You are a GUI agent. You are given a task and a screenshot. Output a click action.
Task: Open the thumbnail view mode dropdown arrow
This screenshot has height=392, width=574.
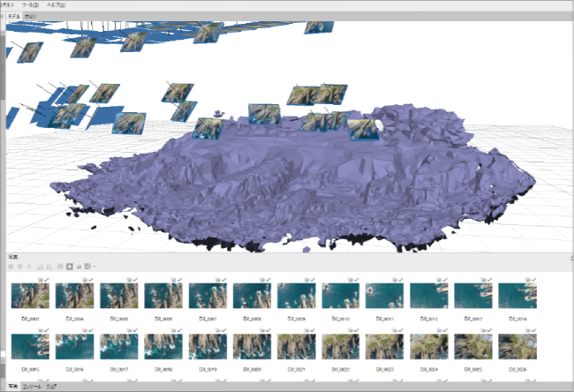(x=94, y=266)
